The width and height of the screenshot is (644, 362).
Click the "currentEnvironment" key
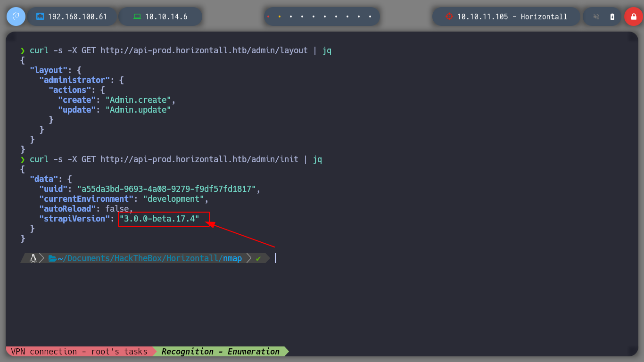coord(86,199)
